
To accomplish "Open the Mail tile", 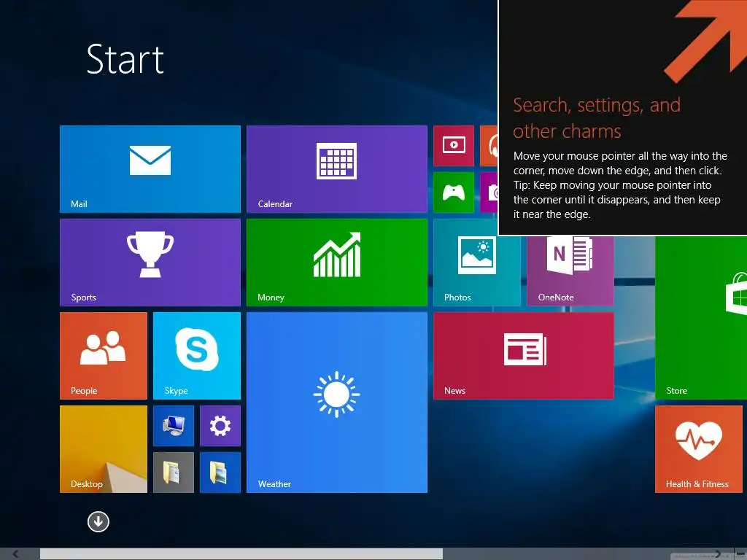I will [150, 169].
